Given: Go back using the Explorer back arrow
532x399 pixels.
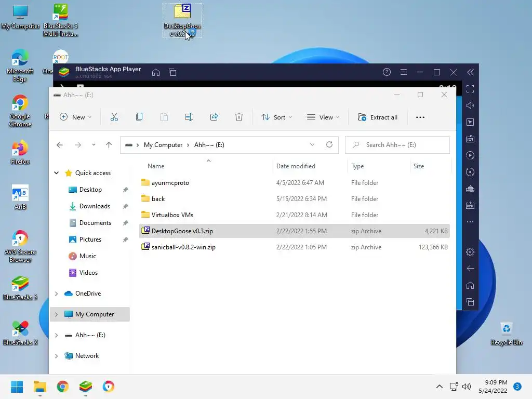Looking at the screenshot, I should pos(60,145).
